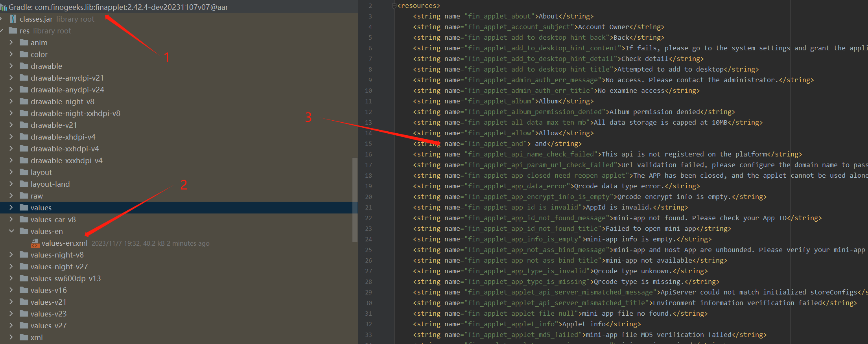868x344 pixels.
Task: Click the classes.jar archive icon
Action: pos(13,19)
